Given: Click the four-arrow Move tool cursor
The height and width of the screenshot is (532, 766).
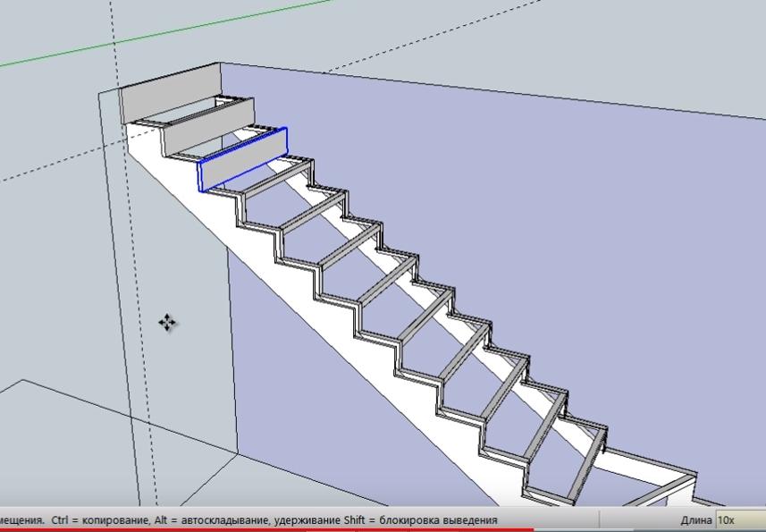Looking at the screenshot, I should (x=167, y=323).
